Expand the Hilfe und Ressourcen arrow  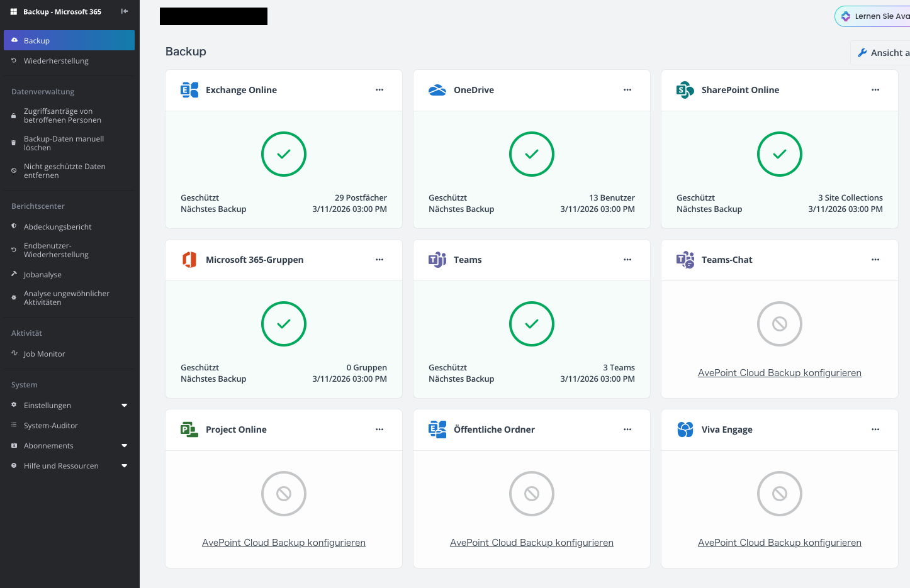coord(125,466)
